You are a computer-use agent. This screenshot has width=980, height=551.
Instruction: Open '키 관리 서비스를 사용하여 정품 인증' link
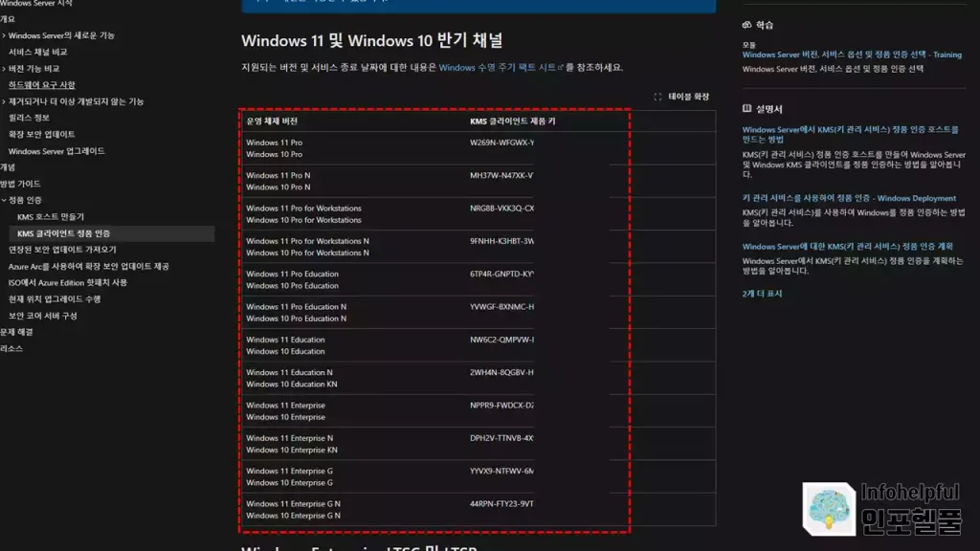click(x=849, y=198)
